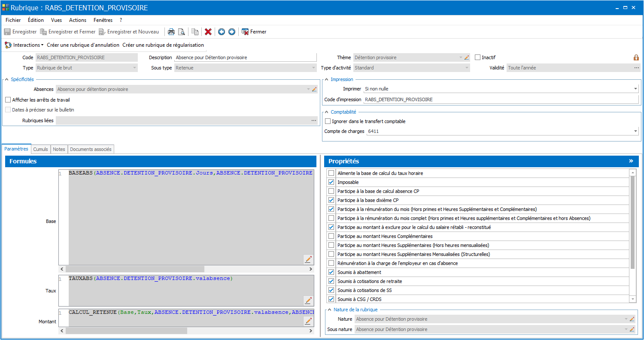Image resolution: width=644 pixels, height=340 pixels.
Task: Collapse the Impression section
Action: point(327,79)
